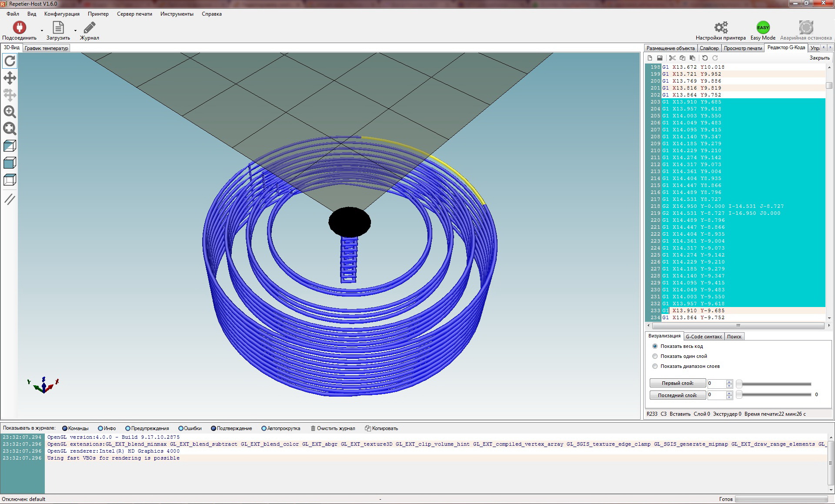Open Настройки принтера gear icon
The width and height of the screenshot is (835, 504).
(x=721, y=28)
